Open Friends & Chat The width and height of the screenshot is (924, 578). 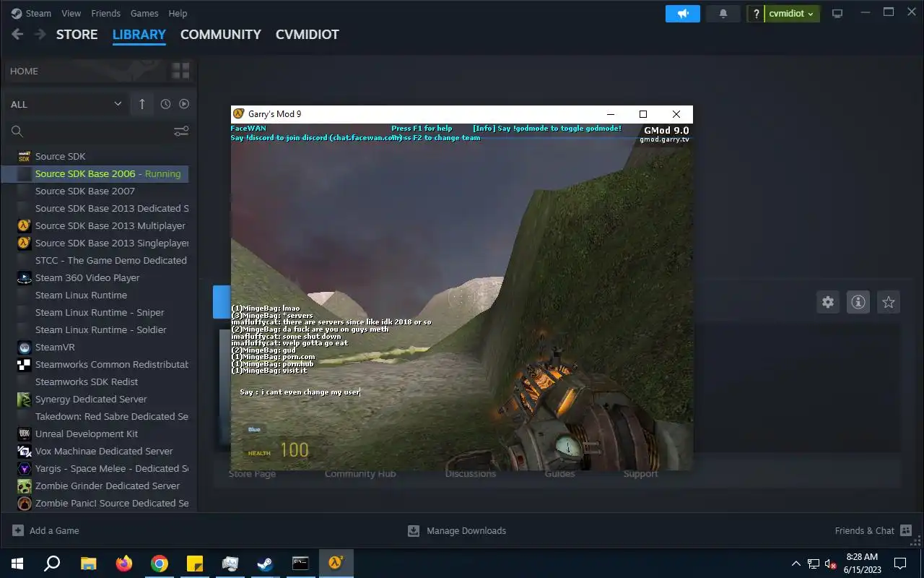(x=873, y=530)
